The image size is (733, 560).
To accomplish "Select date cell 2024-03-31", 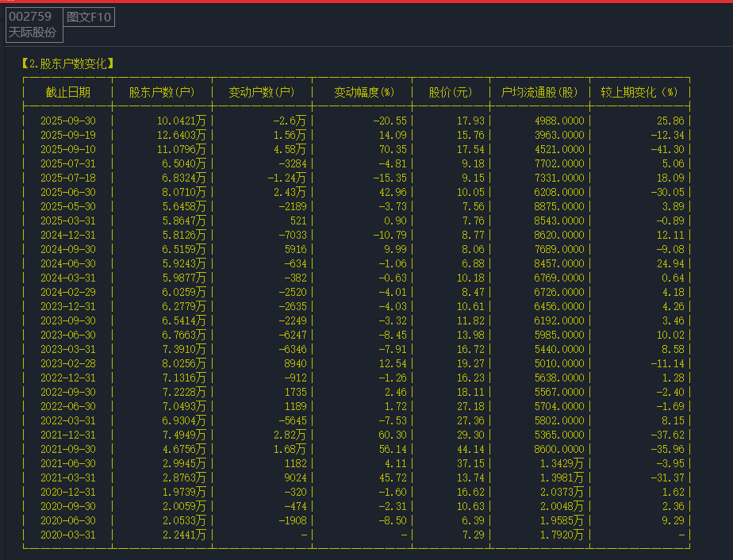I will coord(67,278).
